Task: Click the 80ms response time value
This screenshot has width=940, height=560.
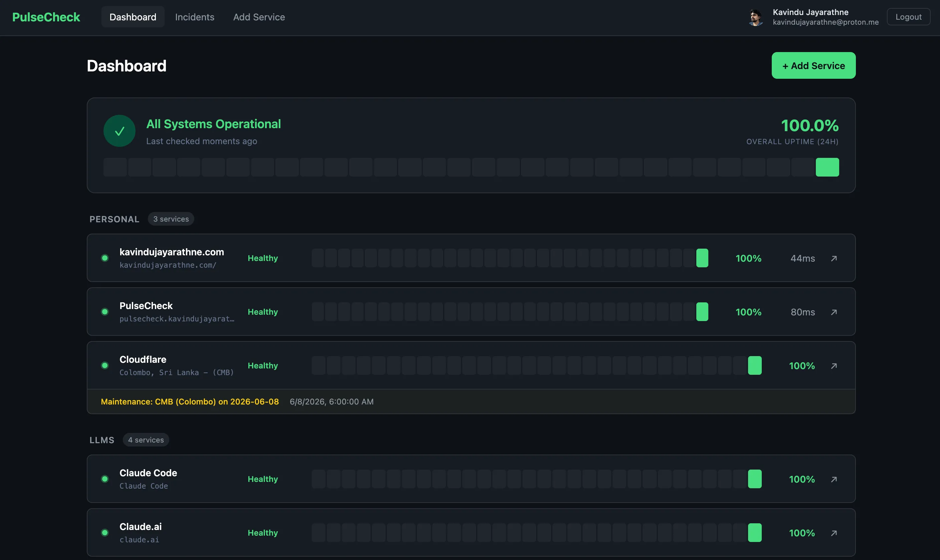Action: click(x=803, y=312)
